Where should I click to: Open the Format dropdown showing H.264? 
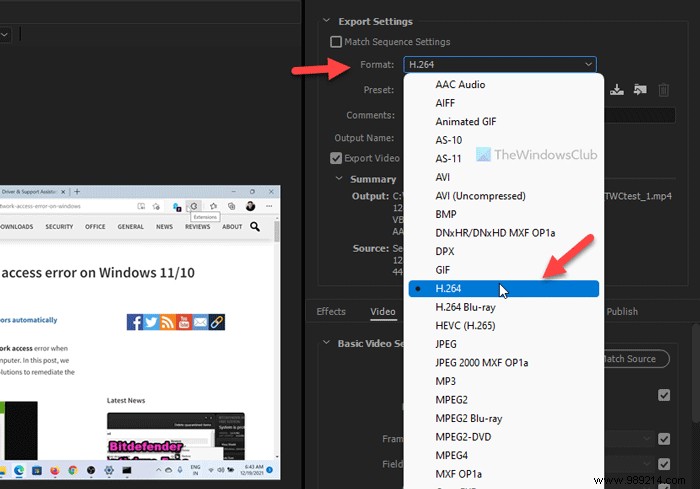tap(500, 64)
